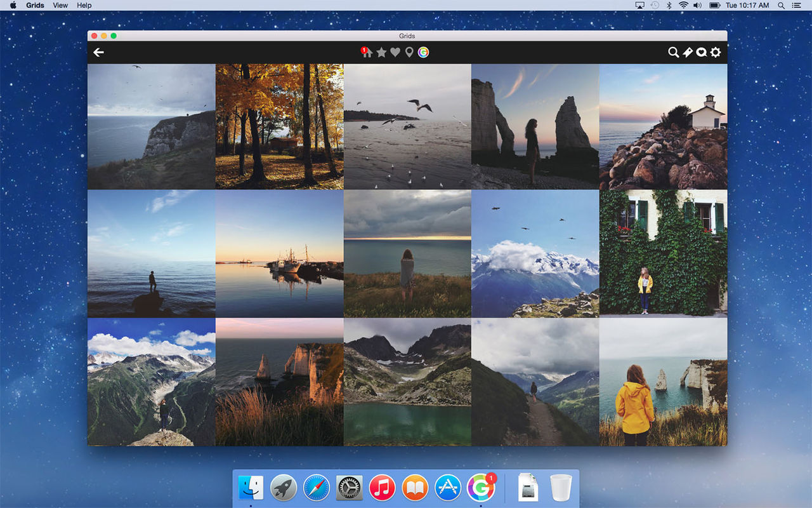
Task: Open the Apple menu
Action: (13, 5)
